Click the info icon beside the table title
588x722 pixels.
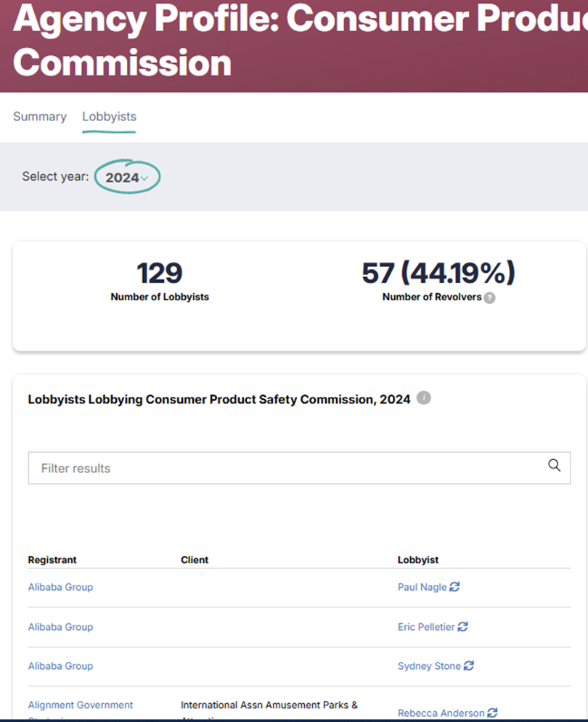click(x=423, y=398)
